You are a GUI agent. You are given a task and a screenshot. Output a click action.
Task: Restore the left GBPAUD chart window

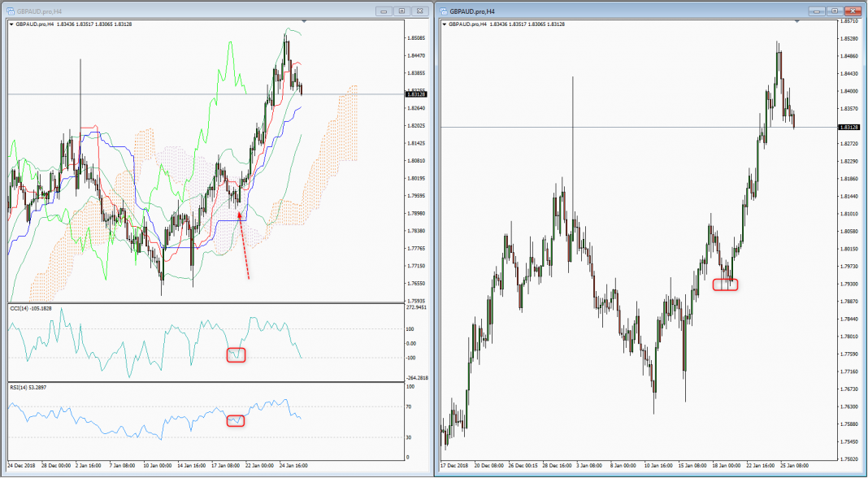[401, 11]
